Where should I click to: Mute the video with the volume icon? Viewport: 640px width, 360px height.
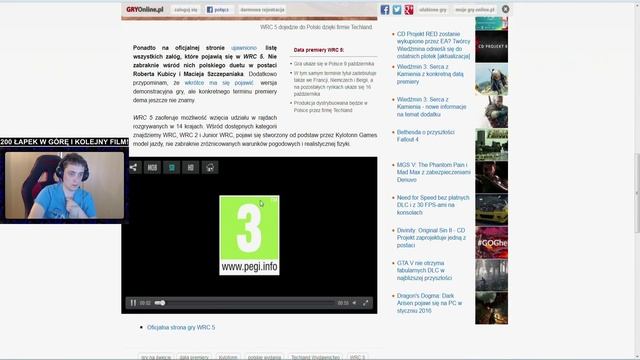click(354, 303)
